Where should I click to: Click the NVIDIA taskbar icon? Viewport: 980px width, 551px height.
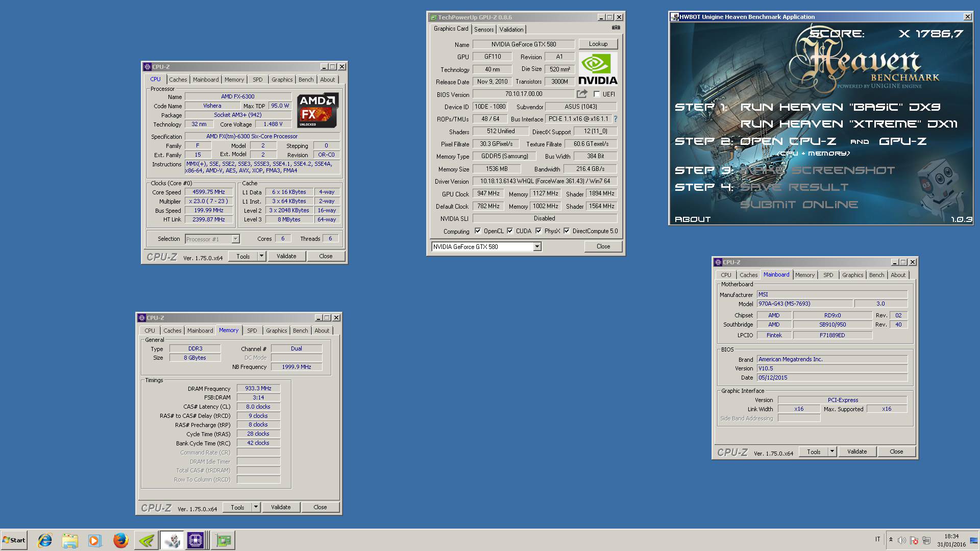pos(146,540)
